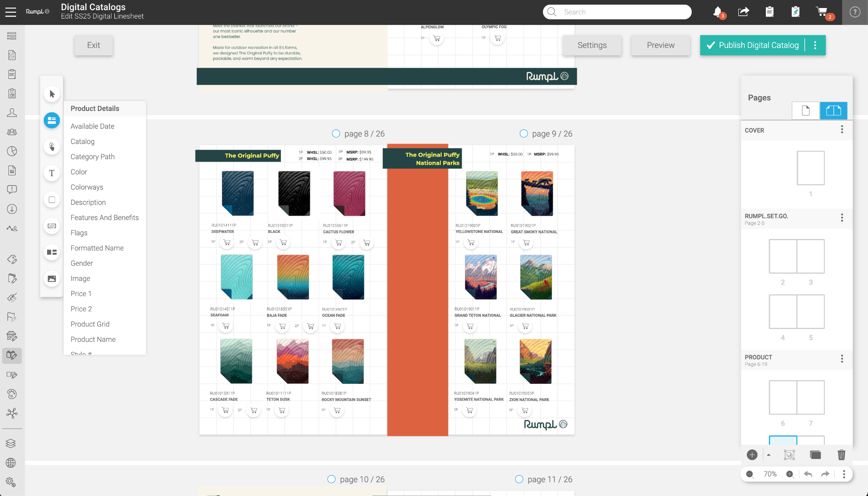Switch Pages panel to single page view
Image resolution: width=868 pixels, height=496 pixels.
coord(806,111)
